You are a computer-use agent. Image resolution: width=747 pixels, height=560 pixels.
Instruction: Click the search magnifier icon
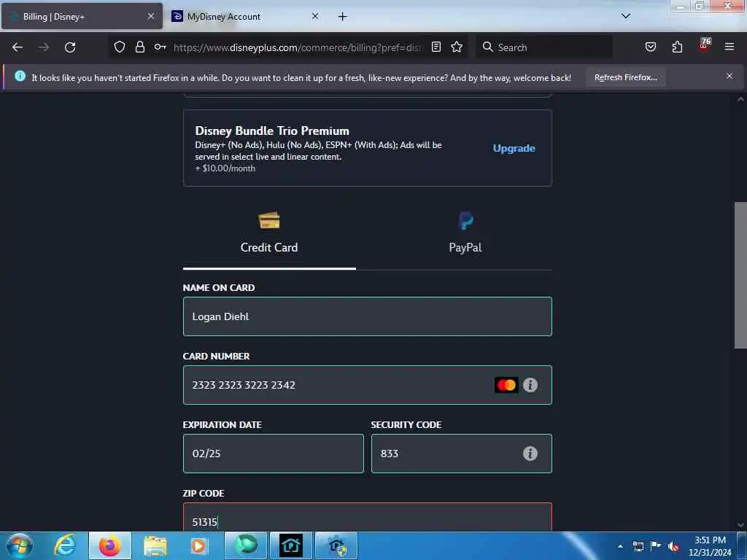tap(487, 47)
